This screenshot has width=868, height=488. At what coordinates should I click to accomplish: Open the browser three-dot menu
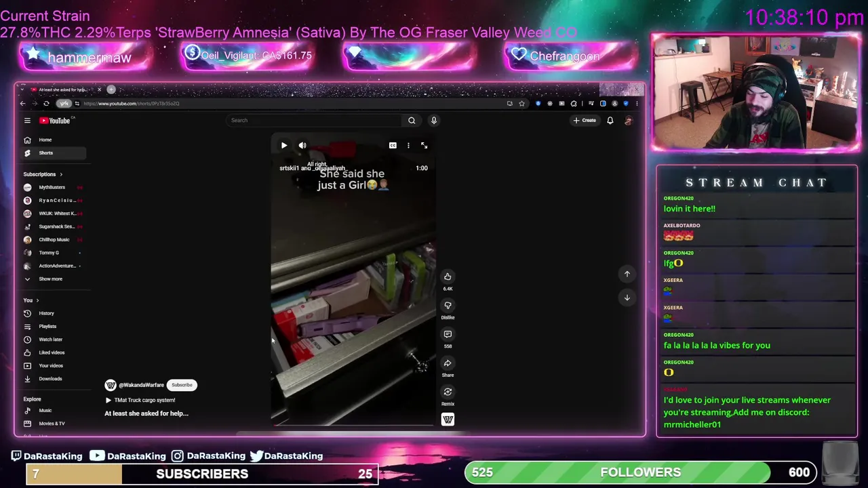[637, 104]
